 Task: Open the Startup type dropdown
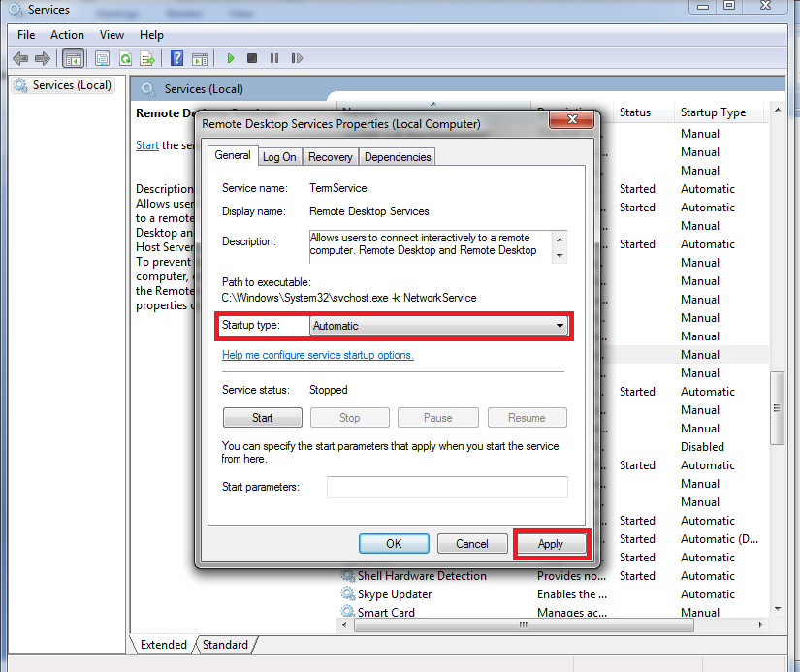coord(438,326)
